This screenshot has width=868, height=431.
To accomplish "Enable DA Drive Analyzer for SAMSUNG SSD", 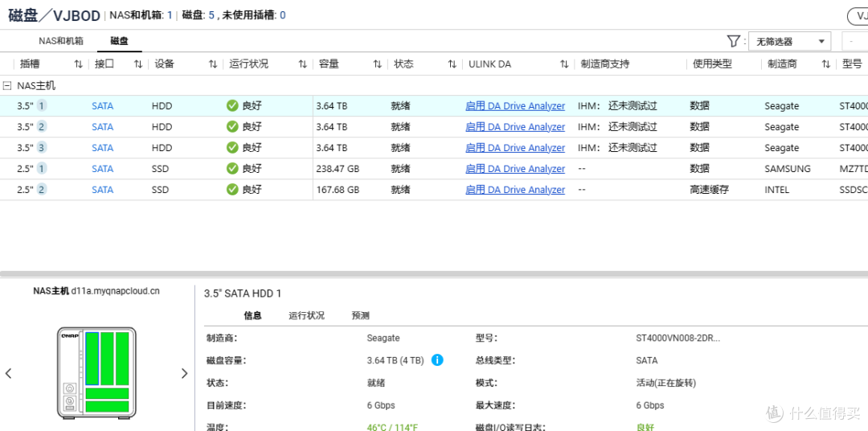I will (x=515, y=168).
